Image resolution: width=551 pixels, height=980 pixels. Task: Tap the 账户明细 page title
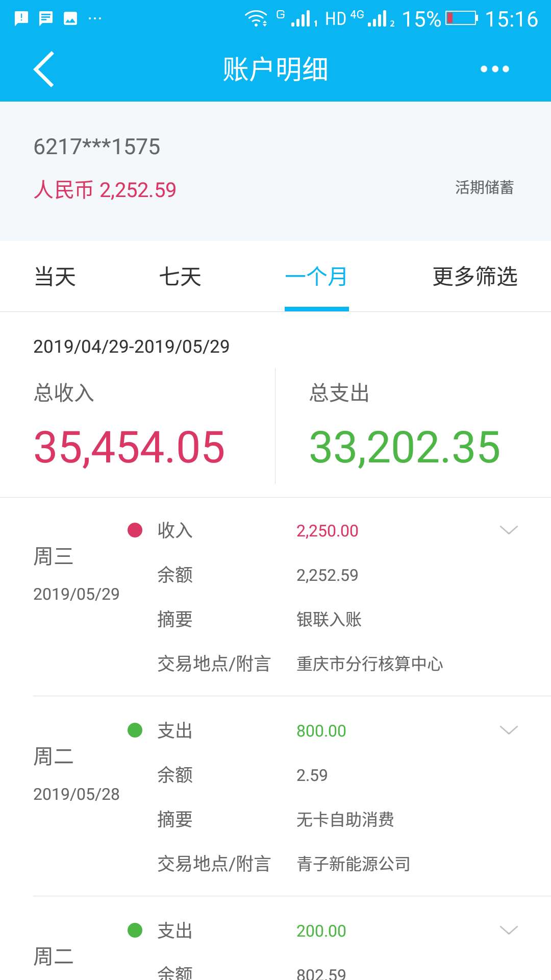pyautogui.click(x=275, y=69)
